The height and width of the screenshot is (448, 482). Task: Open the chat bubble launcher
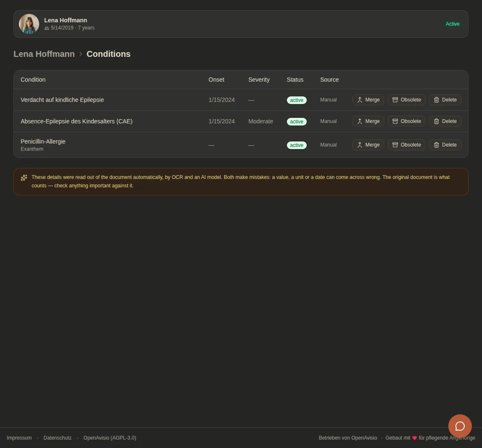pyautogui.click(x=460, y=426)
